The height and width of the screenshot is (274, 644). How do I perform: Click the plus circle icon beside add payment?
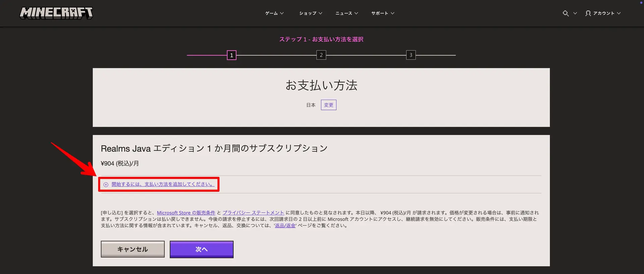[x=106, y=184]
